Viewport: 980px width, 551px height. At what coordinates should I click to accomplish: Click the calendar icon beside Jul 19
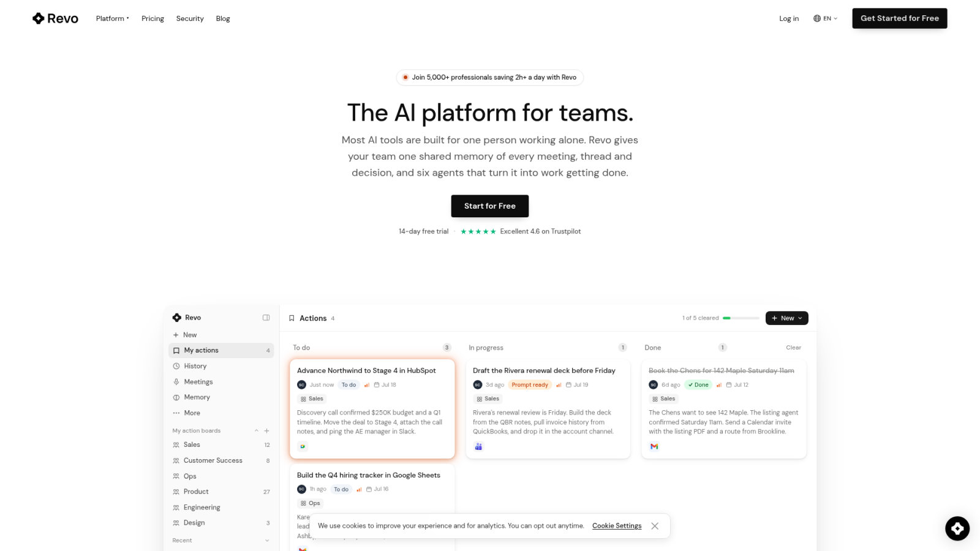[x=568, y=385]
